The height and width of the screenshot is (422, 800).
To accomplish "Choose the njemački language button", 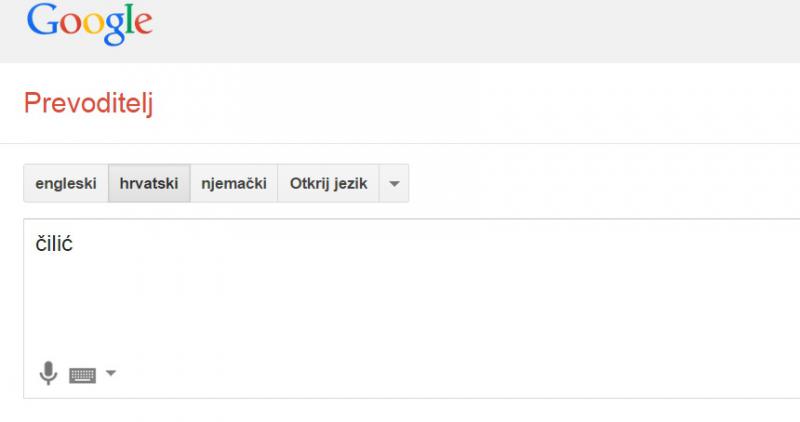I will click(234, 184).
